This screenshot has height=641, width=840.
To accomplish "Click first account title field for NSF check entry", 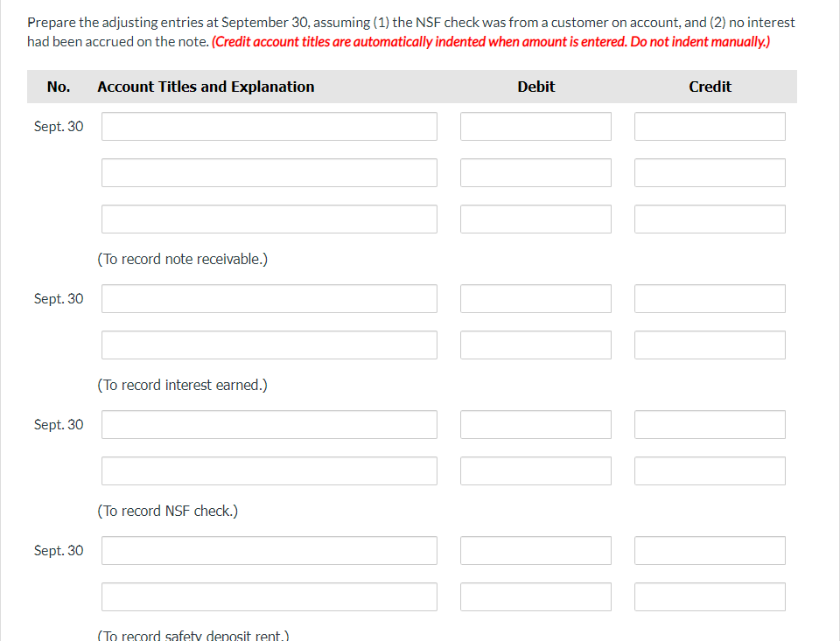I will click(269, 425).
